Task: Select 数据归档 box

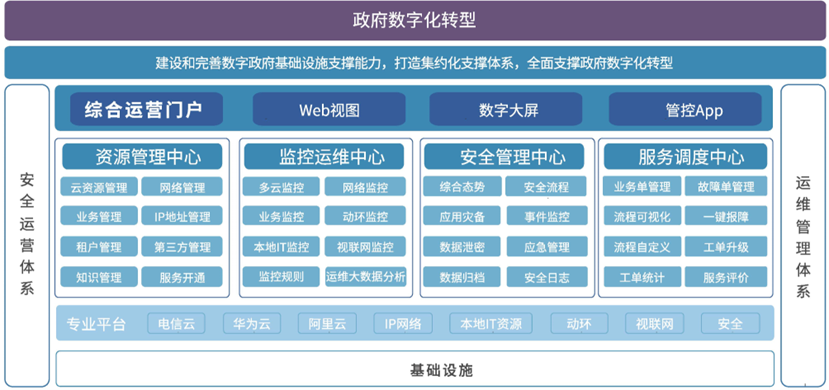Action: [462, 276]
